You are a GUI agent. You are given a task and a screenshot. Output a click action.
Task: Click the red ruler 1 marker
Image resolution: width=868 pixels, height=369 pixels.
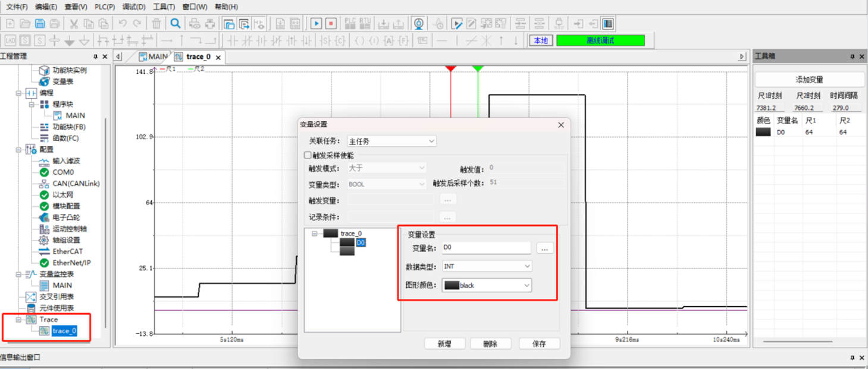click(x=450, y=69)
